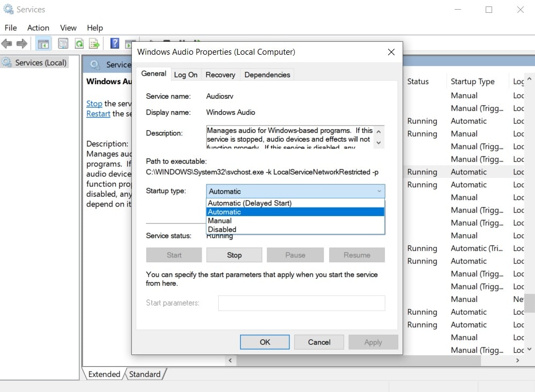
Task: Choose Automatic (Delayed Start) from the list
Action: (x=295, y=203)
